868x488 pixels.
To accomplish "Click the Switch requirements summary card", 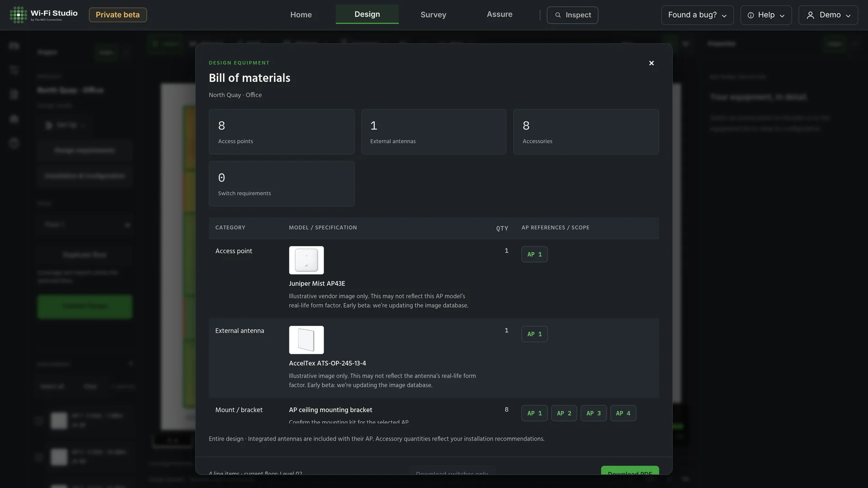I will [282, 184].
